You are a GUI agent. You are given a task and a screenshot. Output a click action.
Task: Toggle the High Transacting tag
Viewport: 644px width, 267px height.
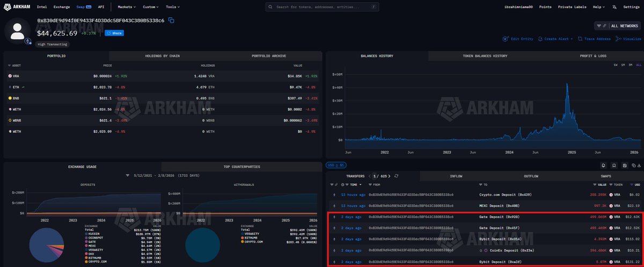point(53,44)
